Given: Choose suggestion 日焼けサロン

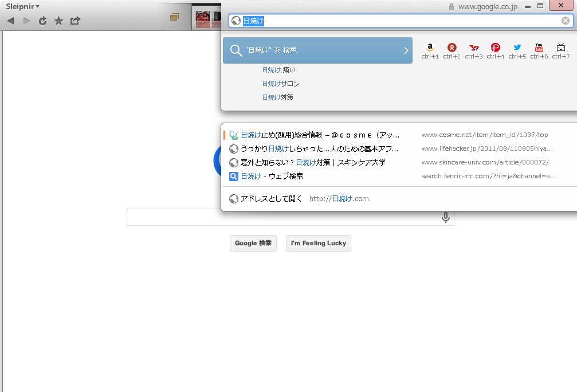Looking at the screenshot, I should (280, 84).
